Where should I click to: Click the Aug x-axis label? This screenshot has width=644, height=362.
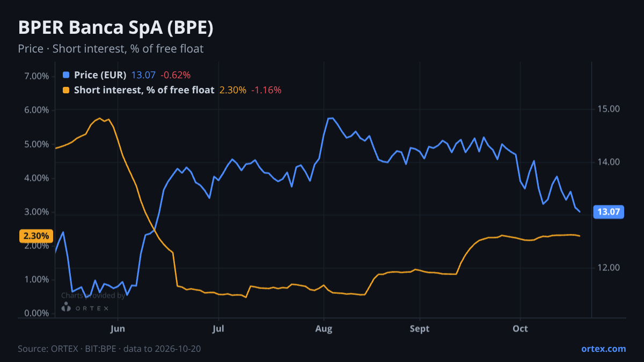(x=323, y=329)
